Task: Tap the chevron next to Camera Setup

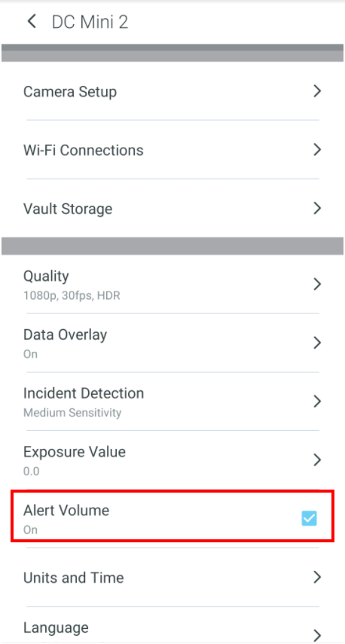Action: pos(316,91)
